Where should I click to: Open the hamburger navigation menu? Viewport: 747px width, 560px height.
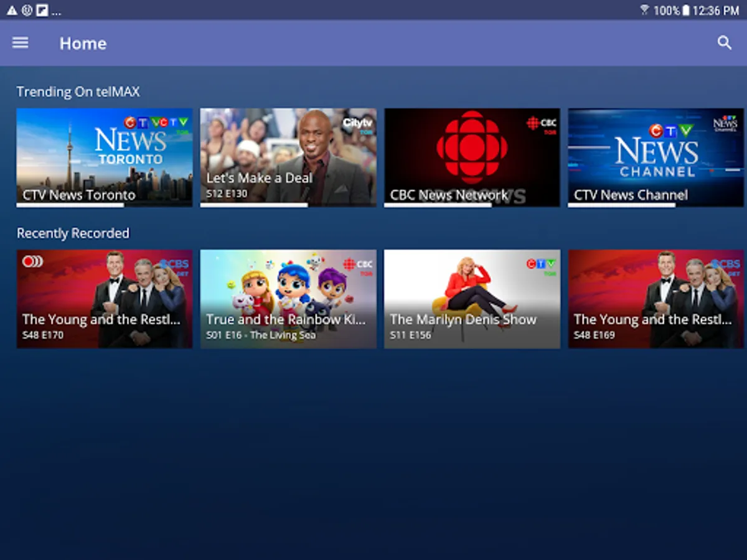(21, 42)
